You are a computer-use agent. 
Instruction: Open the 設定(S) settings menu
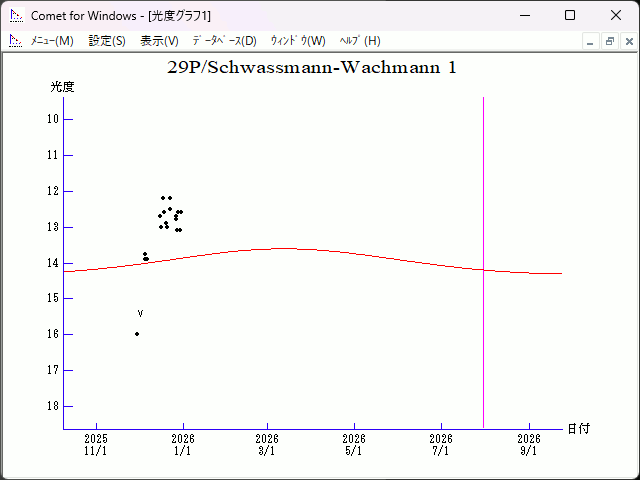[107, 41]
